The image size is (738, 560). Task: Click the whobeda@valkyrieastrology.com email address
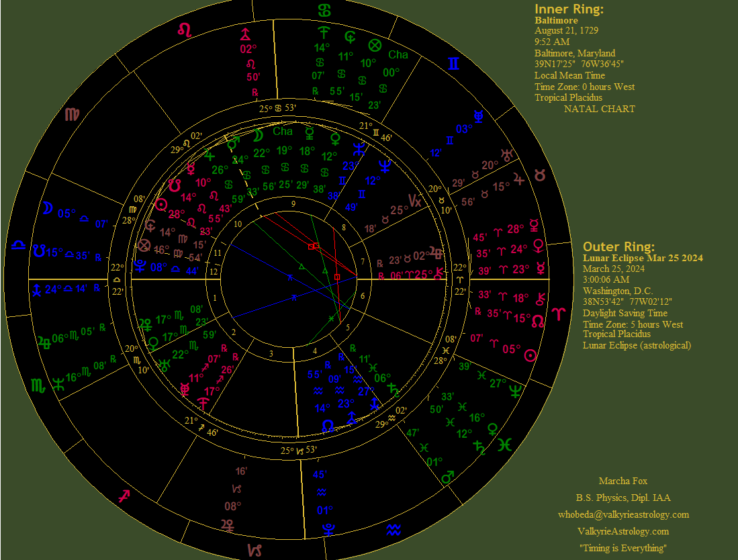click(623, 514)
